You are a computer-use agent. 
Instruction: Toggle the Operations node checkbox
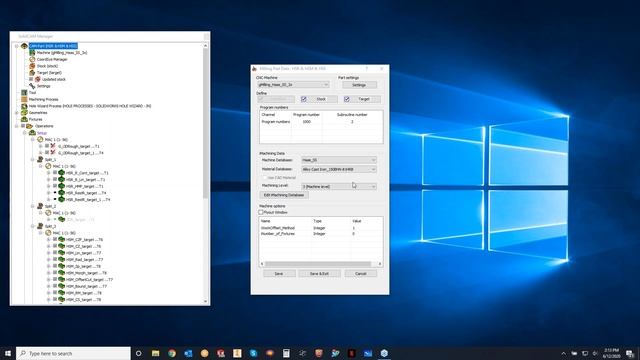coord(23,126)
